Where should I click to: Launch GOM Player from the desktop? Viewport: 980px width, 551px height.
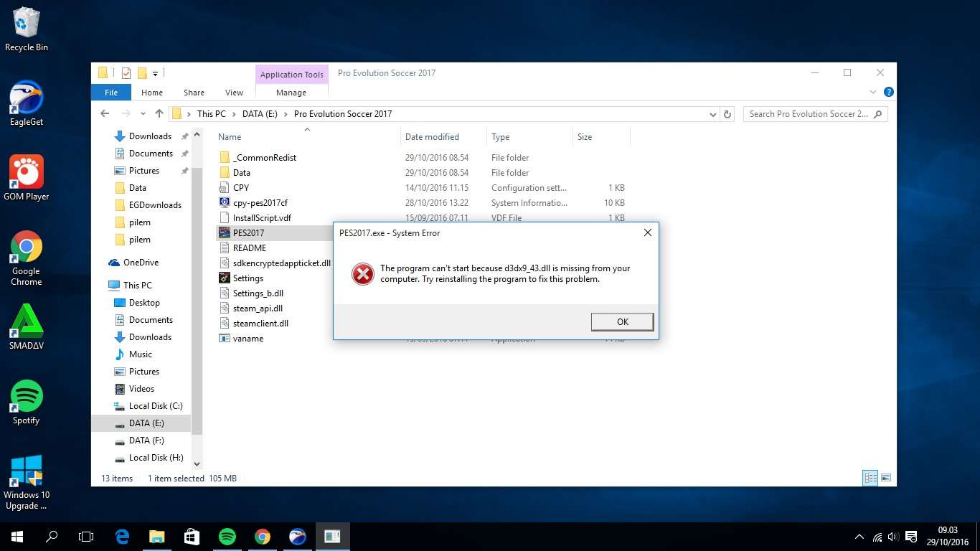(x=26, y=178)
